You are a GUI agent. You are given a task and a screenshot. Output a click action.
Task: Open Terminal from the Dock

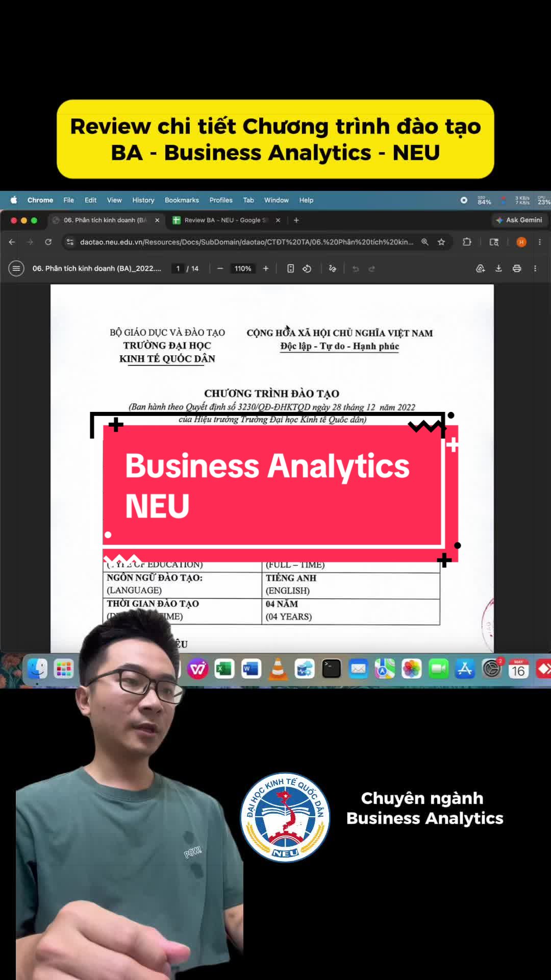pos(332,668)
